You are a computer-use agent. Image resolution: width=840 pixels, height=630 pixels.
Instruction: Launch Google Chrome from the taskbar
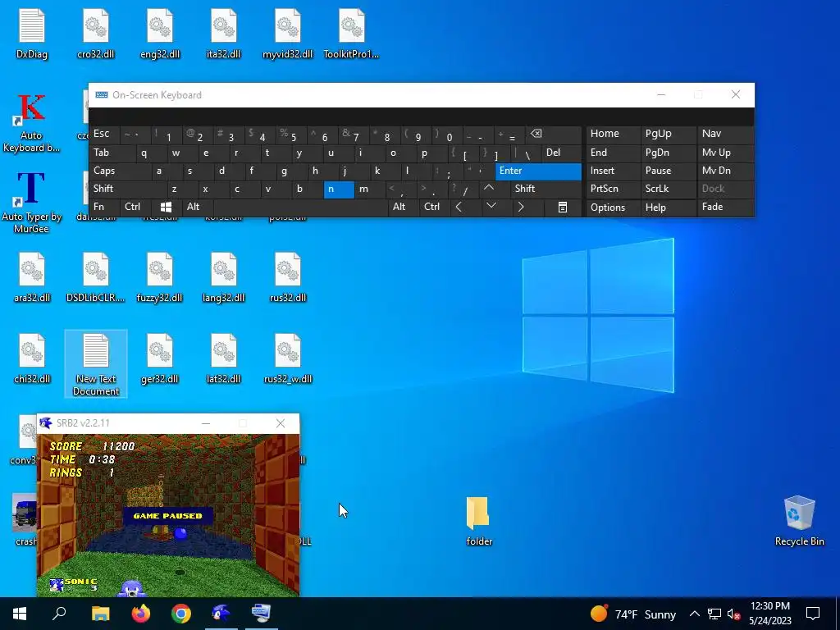click(x=181, y=614)
